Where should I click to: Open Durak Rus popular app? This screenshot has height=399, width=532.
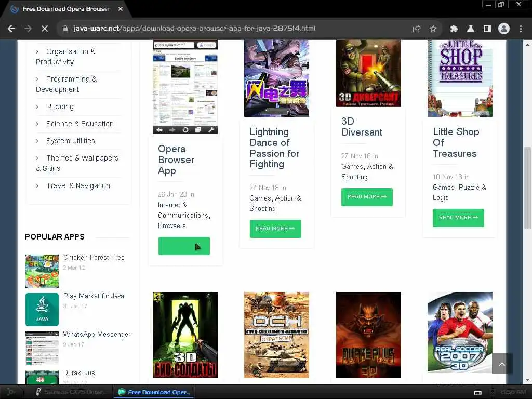click(79, 373)
